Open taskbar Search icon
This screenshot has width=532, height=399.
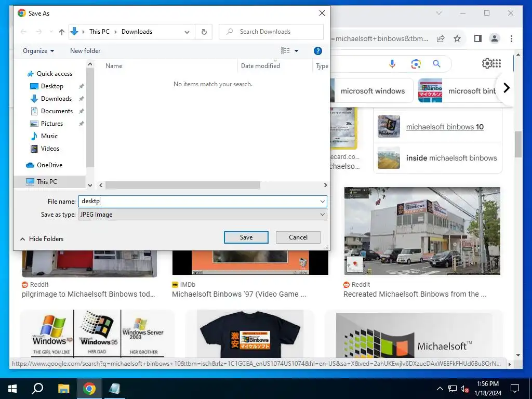click(x=37, y=389)
